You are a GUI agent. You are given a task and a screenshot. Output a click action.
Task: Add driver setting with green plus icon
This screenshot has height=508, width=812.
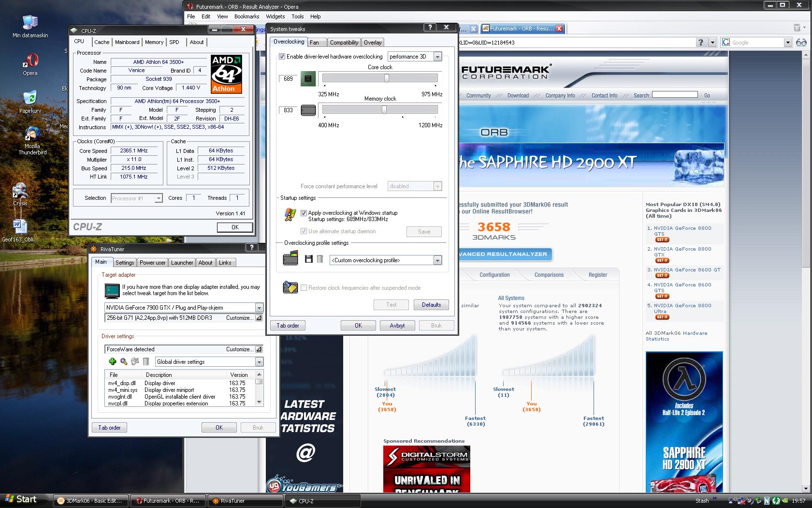[112, 361]
